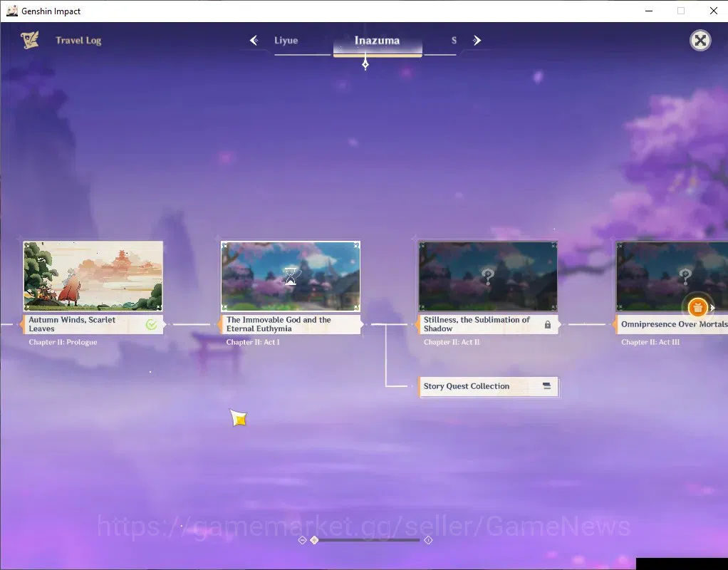This screenshot has height=570, width=728.
Task: Open The Immovable God thumbnail image
Action: [291, 276]
